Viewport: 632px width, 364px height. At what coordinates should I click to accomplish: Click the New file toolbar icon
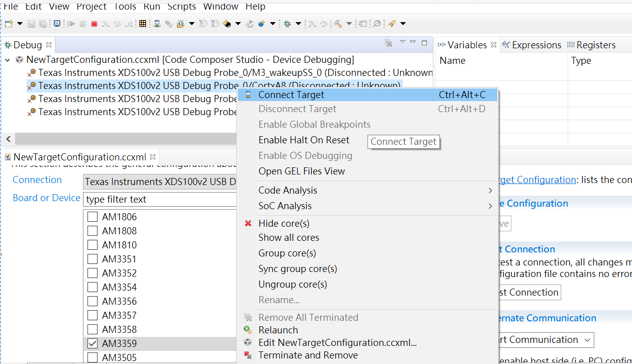click(x=9, y=24)
